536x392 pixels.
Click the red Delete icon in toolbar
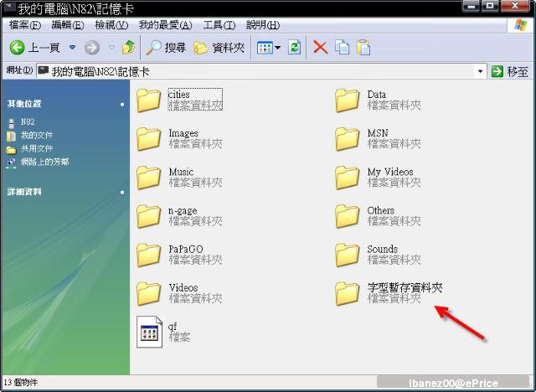[320, 48]
